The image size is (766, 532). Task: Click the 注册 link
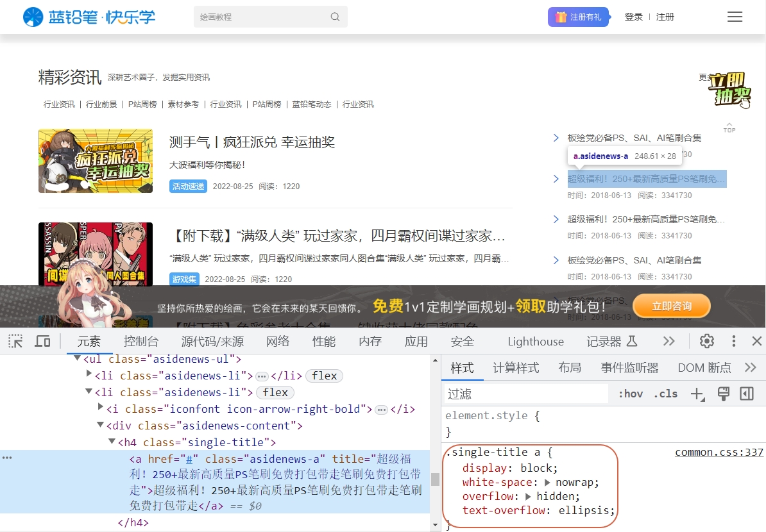[x=665, y=17]
